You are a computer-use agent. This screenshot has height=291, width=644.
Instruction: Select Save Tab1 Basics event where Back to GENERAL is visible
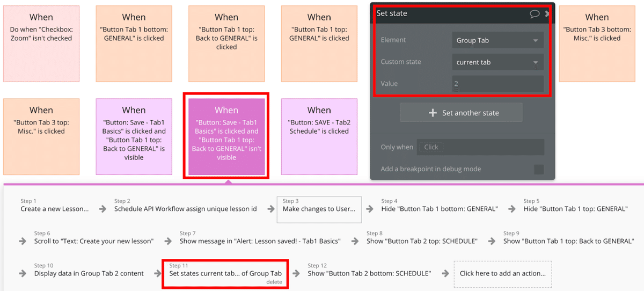tap(134, 136)
